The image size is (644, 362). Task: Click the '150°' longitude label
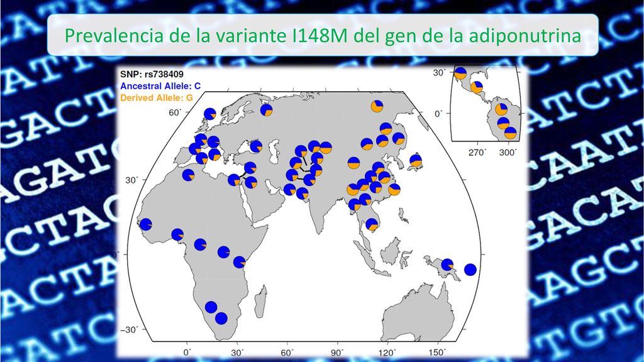(438, 352)
